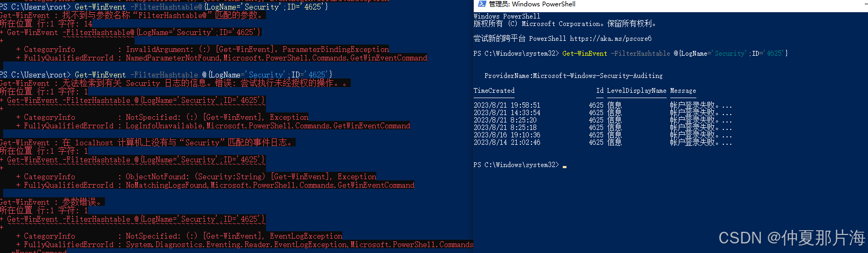The width and height of the screenshot is (868, 253).
Task: Click the LevelDisplayName column header
Action: coord(636,91)
